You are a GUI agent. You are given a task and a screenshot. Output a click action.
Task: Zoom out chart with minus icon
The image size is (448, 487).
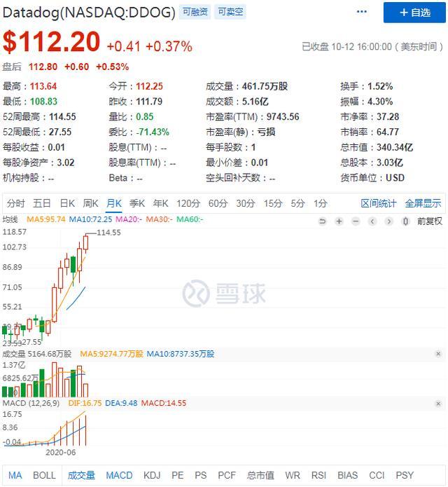tap(356, 221)
